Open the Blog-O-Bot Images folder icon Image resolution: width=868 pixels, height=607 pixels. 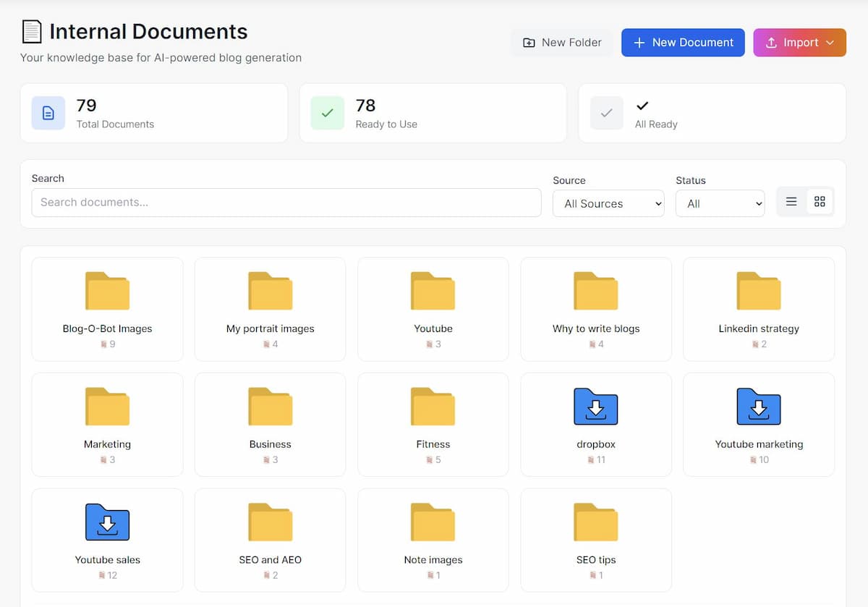pyautogui.click(x=107, y=291)
